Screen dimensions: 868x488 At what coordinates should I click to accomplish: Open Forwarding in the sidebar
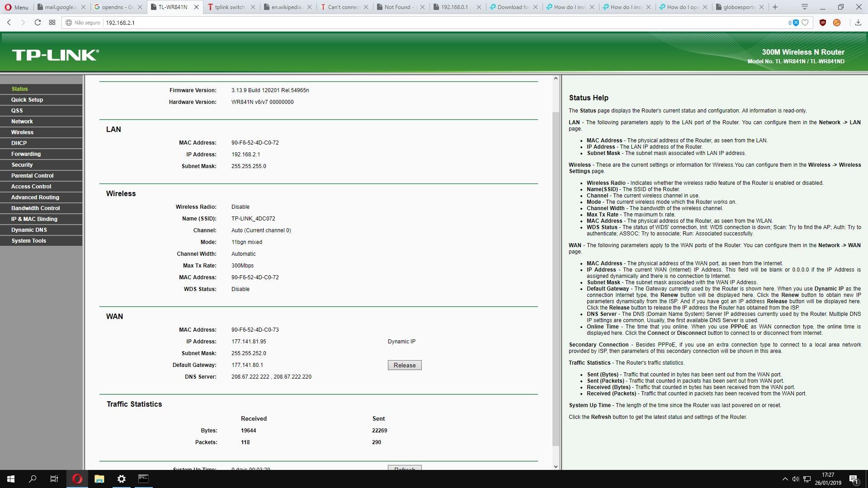click(41, 154)
